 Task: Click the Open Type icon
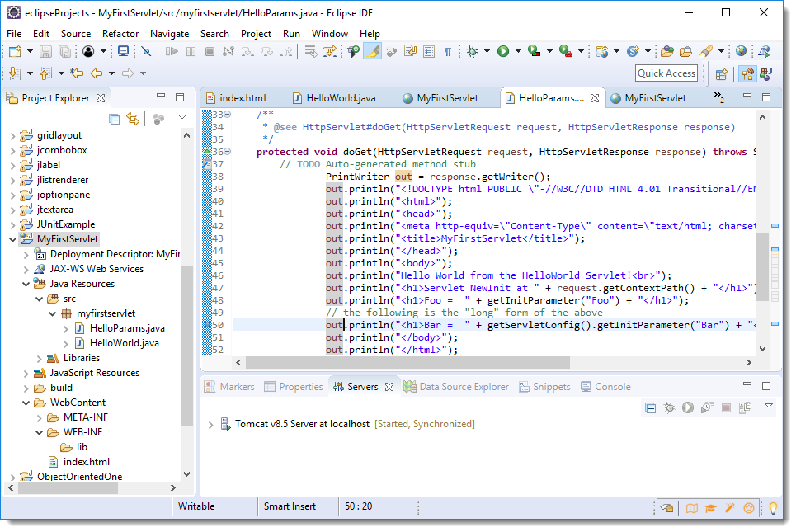(x=667, y=51)
